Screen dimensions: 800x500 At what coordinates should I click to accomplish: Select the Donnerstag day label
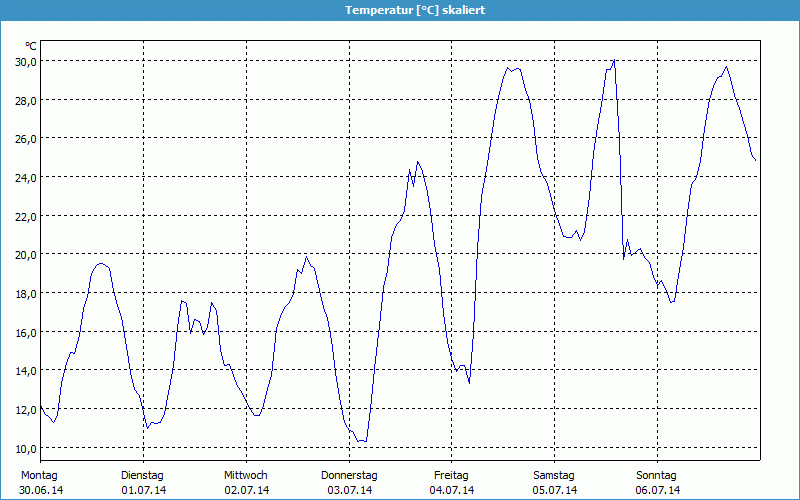pos(349,475)
